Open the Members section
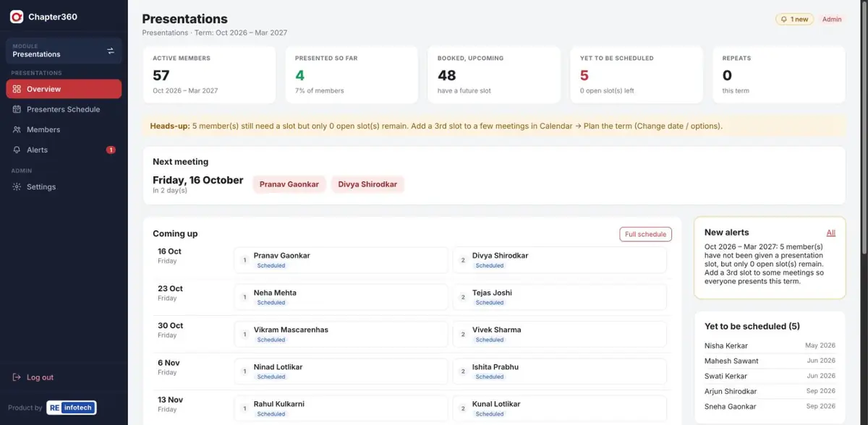Screen dimensions: 868x425 click(x=64, y=129)
